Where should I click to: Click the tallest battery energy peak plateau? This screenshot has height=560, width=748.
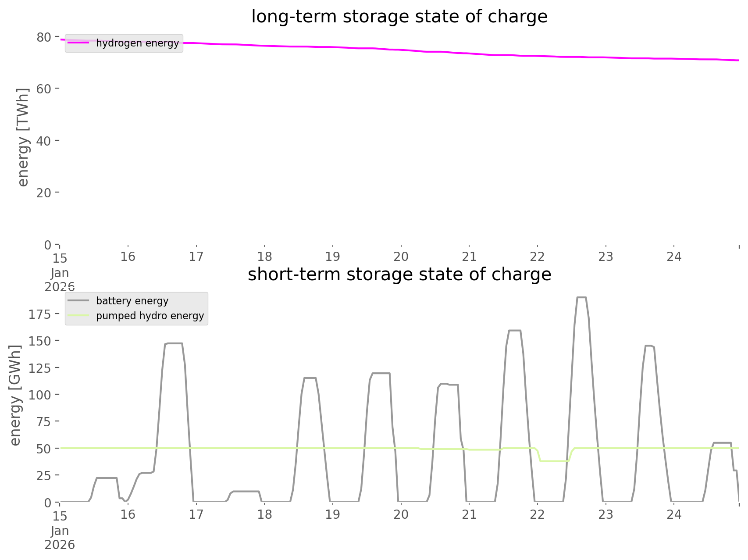pyautogui.click(x=581, y=298)
